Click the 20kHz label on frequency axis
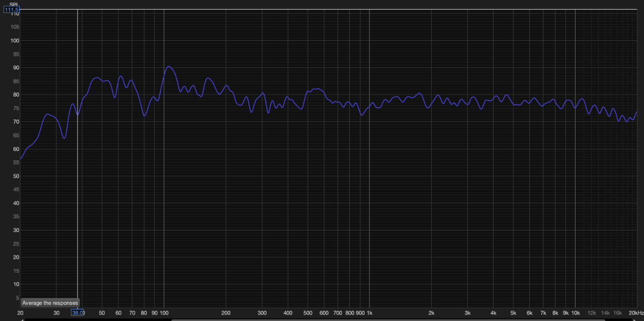The image size is (644, 321). [635, 313]
